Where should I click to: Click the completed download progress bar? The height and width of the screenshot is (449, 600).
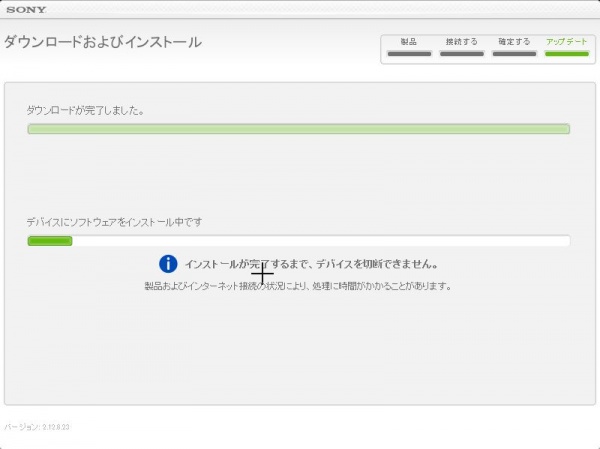[x=298, y=129]
